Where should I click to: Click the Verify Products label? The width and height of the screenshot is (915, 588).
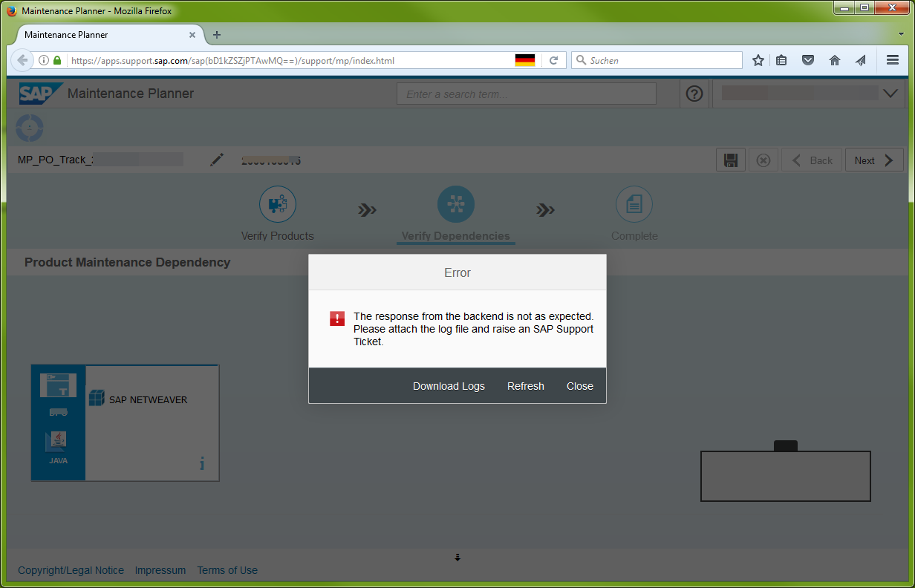[x=278, y=236]
